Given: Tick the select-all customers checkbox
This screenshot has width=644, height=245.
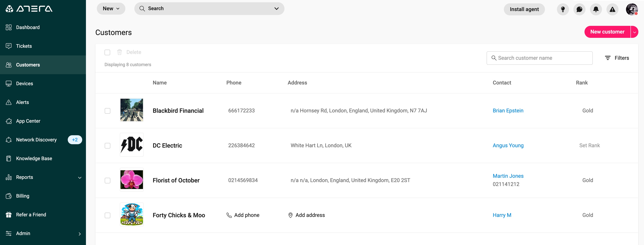Looking at the screenshot, I should pyautogui.click(x=107, y=52).
